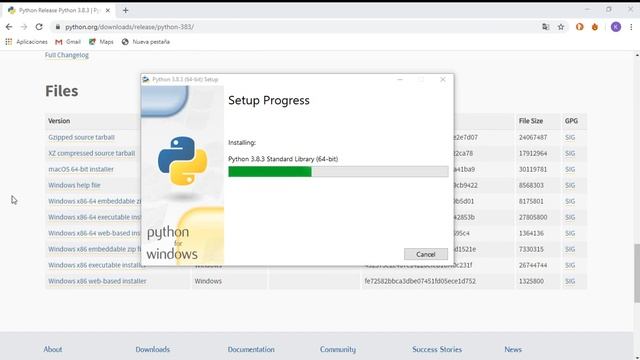Select file size 24067487
The image size is (640, 360).
coord(533,137)
